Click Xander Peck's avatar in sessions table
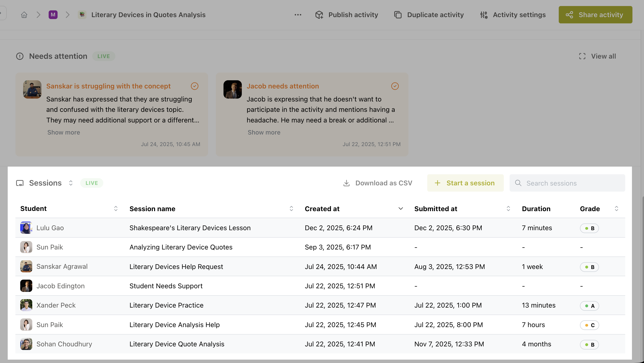Image resolution: width=644 pixels, height=363 pixels. 26,305
